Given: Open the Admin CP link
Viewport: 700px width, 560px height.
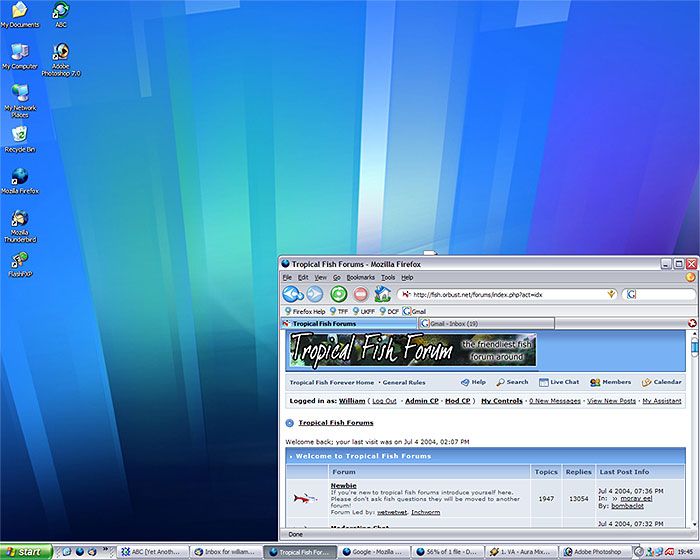Looking at the screenshot, I should 421,401.
